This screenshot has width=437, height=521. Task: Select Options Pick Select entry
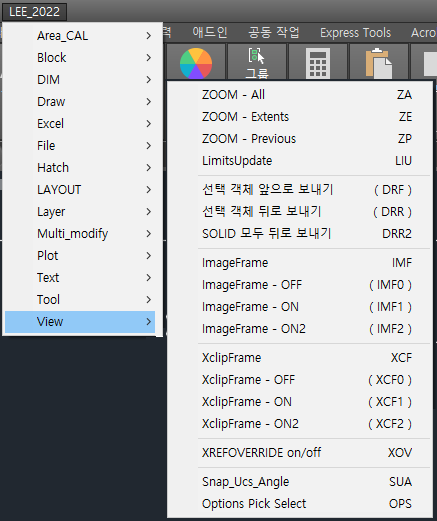coord(300,504)
